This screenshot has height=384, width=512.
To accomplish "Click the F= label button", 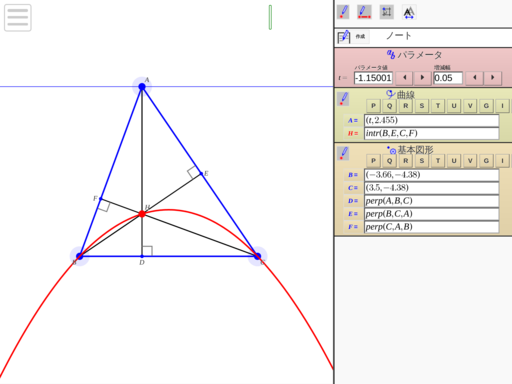I will coord(353,227).
